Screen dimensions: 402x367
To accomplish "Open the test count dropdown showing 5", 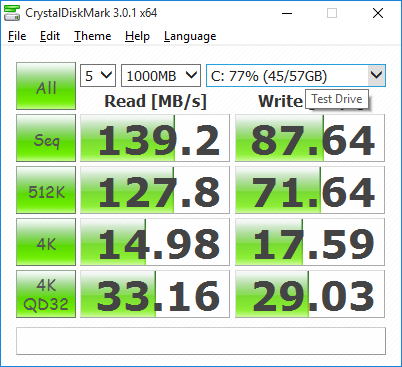I will (x=98, y=76).
